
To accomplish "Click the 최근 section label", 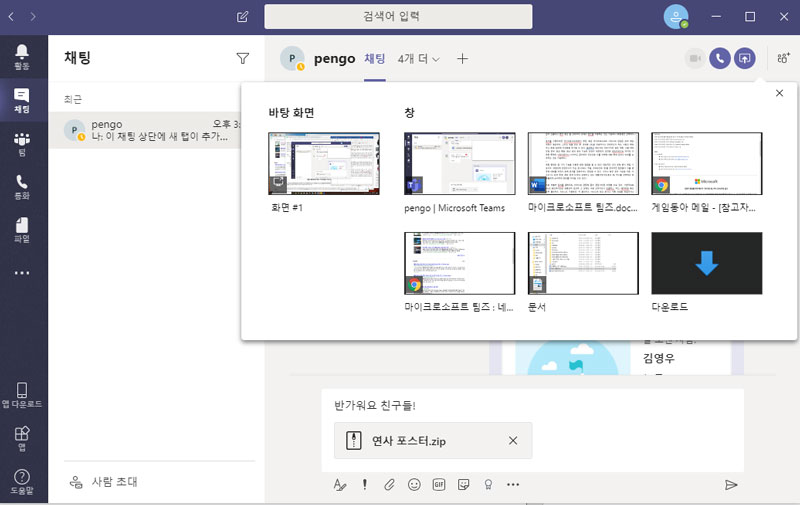I will pos(72,99).
